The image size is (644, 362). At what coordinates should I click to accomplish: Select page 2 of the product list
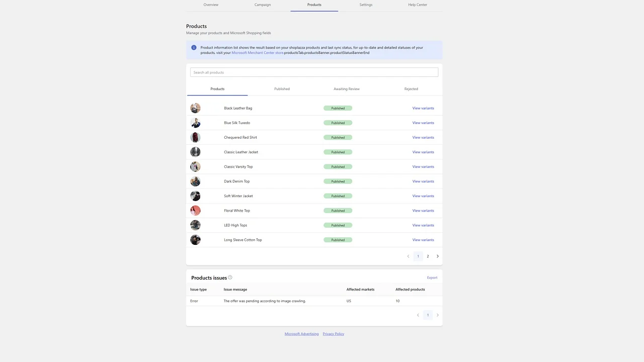click(428, 256)
